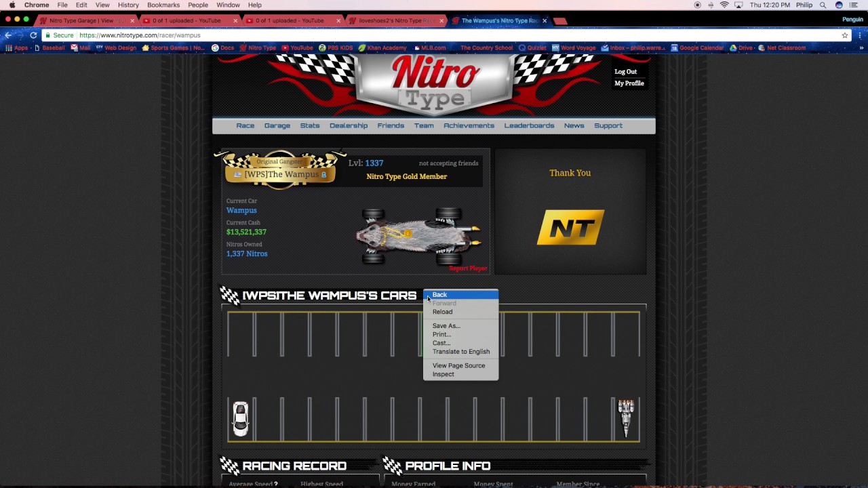This screenshot has height=488, width=868.
Task: Click the address bar URL field
Action: (441, 35)
